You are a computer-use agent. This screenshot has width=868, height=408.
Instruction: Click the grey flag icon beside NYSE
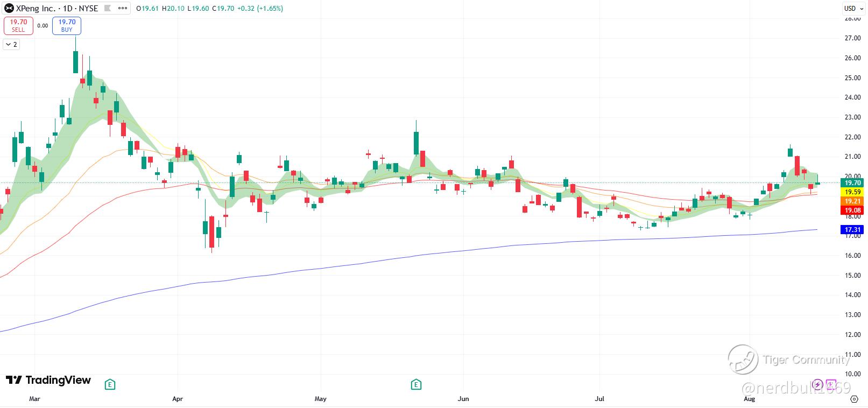pyautogui.click(x=107, y=8)
